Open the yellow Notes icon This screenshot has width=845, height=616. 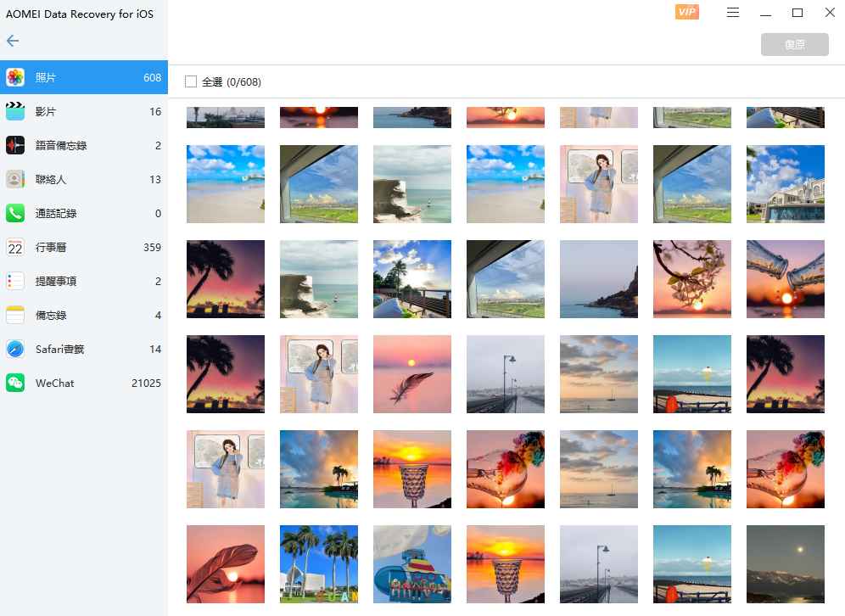point(15,315)
